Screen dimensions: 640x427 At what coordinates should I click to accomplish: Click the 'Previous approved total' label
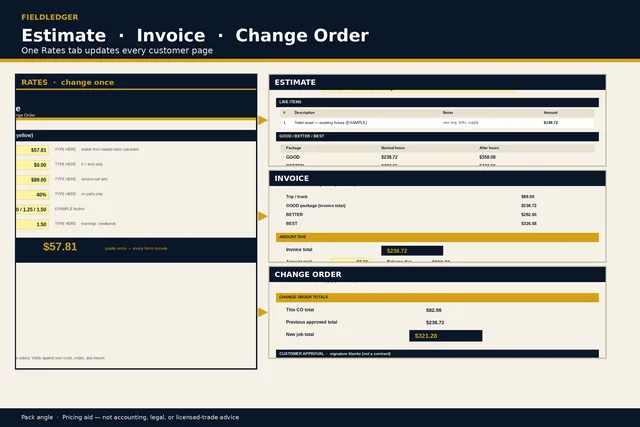pyautogui.click(x=311, y=322)
